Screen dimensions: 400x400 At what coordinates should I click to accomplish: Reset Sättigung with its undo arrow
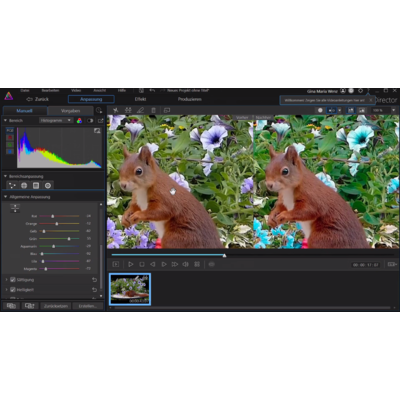click(94, 280)
